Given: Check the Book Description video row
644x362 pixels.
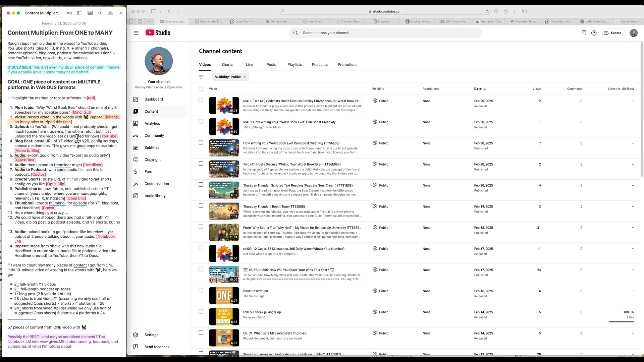Looking at the screenshot, I should click(x=201, y=290).
